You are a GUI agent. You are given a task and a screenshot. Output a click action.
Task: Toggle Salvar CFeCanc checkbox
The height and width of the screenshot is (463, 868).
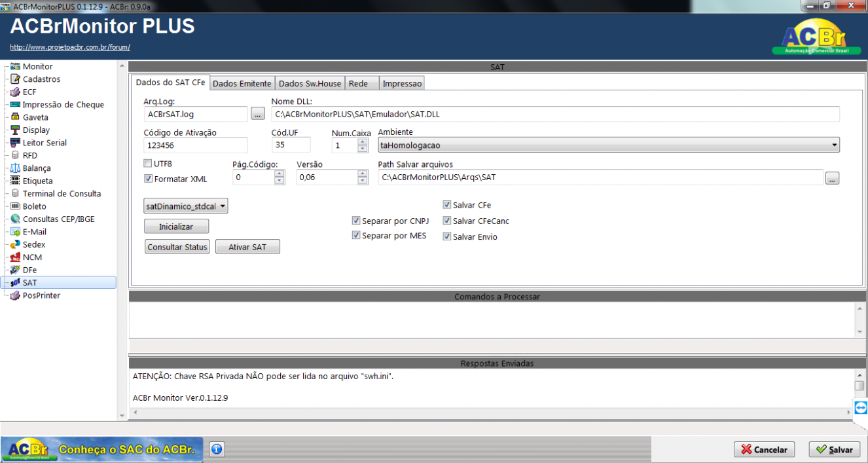pyautogui.click(x=447, y=221)
